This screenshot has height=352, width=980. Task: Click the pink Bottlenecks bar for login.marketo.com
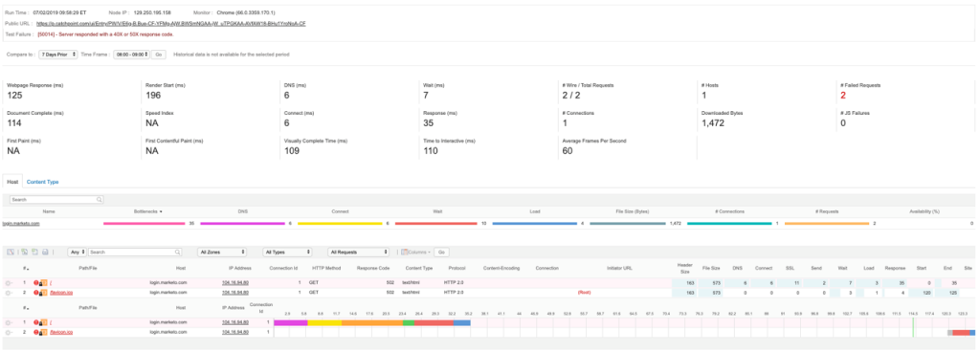click(x=144, y=223)
